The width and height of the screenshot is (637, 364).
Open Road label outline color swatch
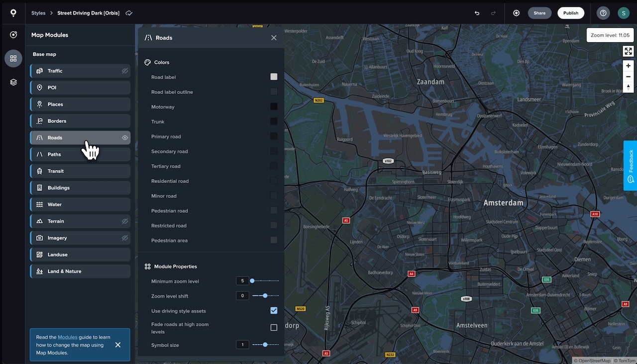click(274, 91)
